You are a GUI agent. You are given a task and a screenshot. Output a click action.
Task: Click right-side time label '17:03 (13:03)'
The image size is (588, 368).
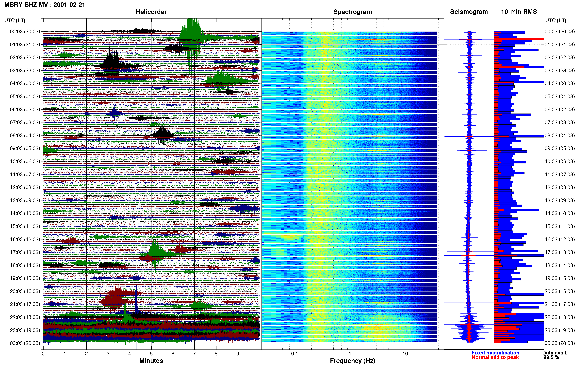pyautogui.click(x=560, y=252)
